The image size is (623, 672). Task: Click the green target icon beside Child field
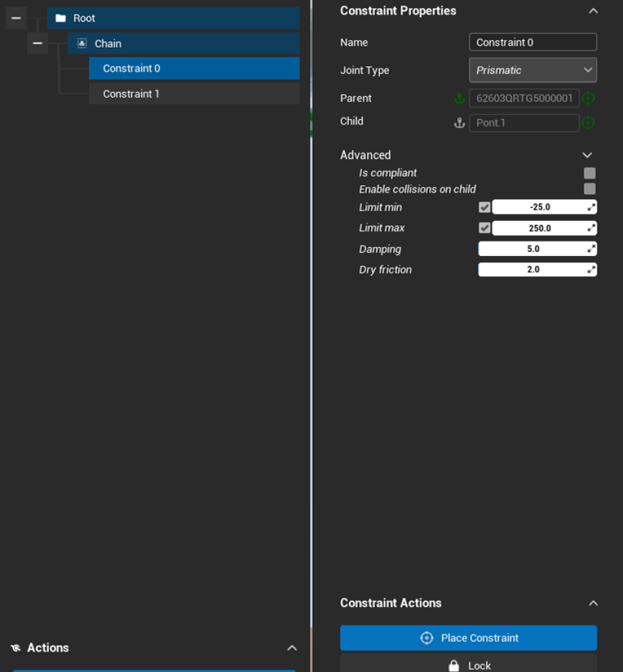point(588,123)
